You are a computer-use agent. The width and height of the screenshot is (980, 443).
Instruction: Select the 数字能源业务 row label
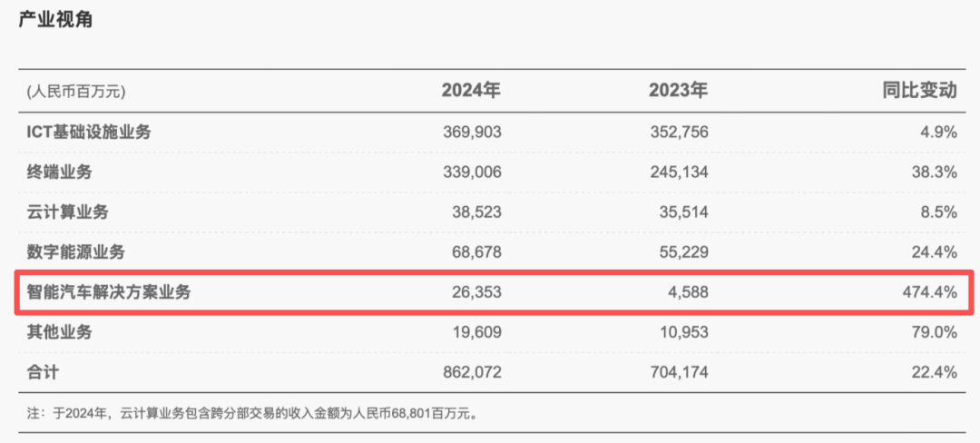pos(75,251)
